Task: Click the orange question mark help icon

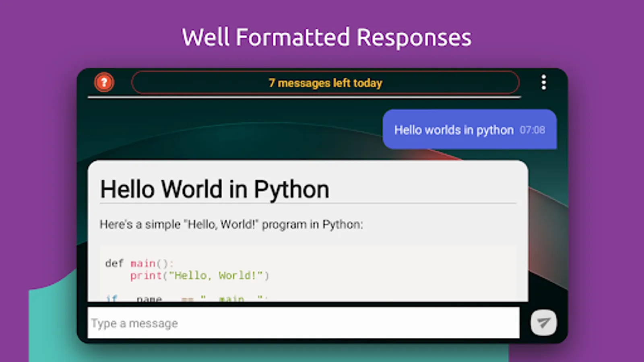Action: 104,82
